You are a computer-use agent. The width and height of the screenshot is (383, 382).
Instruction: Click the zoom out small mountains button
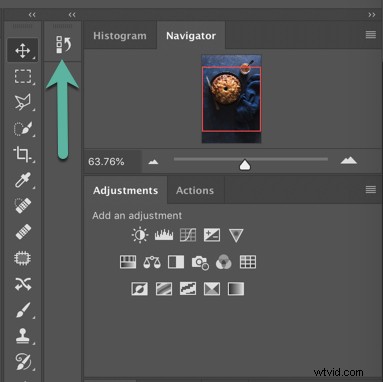coord(153,162)
